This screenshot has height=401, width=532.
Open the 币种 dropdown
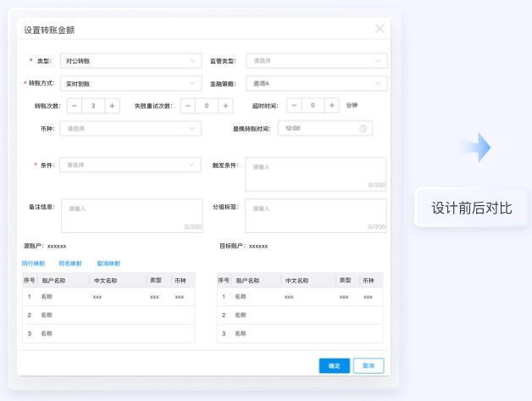click(130, 129)
